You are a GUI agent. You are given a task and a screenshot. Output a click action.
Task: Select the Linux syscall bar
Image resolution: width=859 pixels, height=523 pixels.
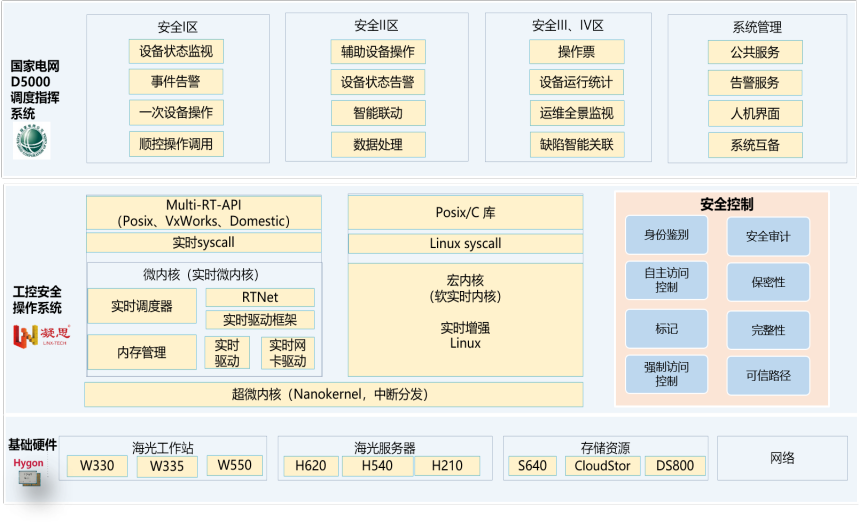[465, 244]
